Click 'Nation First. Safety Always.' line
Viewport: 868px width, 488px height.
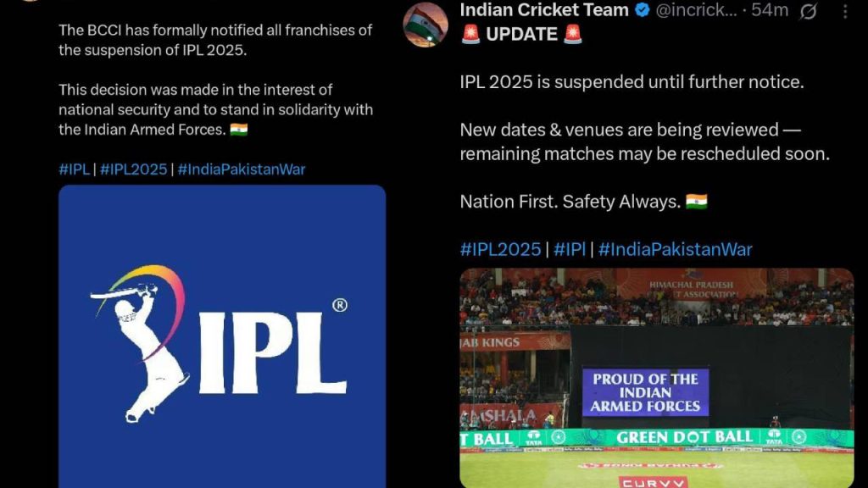[x=583, y=202]
